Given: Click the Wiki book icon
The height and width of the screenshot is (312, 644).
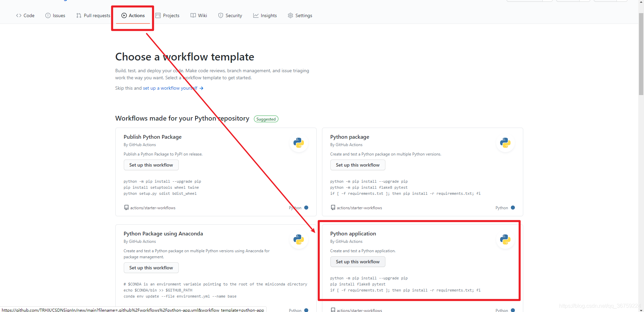Looking at the screenshot, I should 193,15.
